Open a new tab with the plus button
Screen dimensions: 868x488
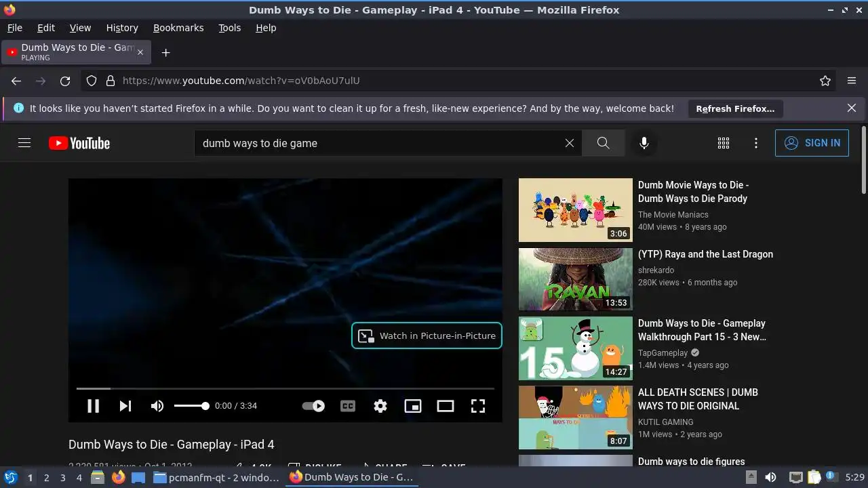(x=165, y=52)
